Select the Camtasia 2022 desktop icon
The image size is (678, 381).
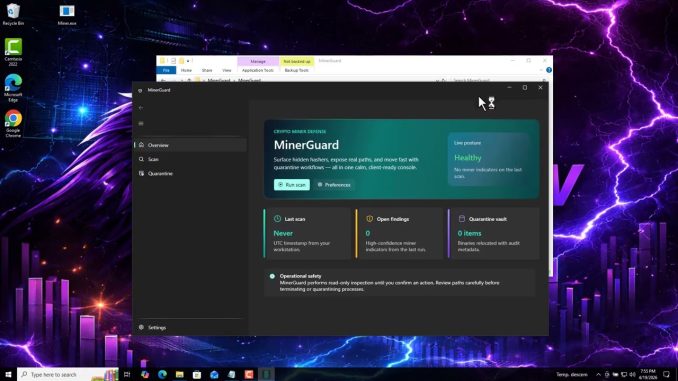(13, 52)
